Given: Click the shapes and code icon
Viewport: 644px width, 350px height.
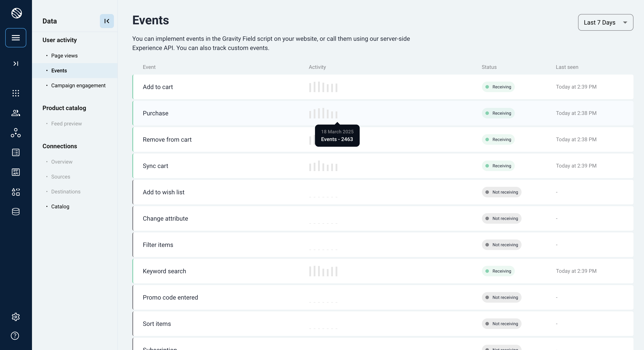Looking at the screenshot, I should click(16, 192).
